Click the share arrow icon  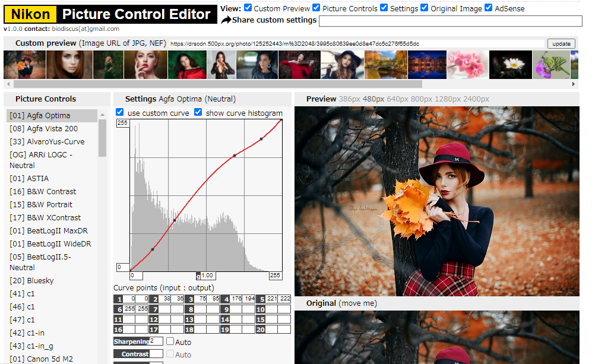point(226,20)
